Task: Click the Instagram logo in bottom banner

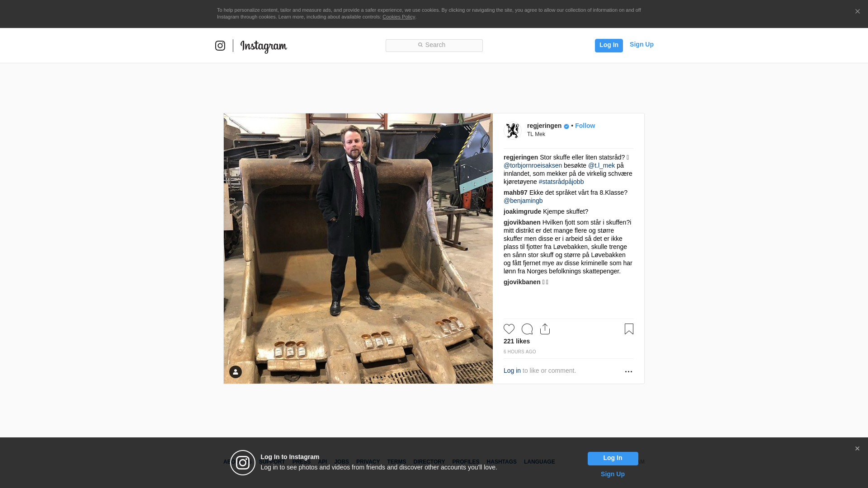Action: pyautogui.click(x=243, y=463)
